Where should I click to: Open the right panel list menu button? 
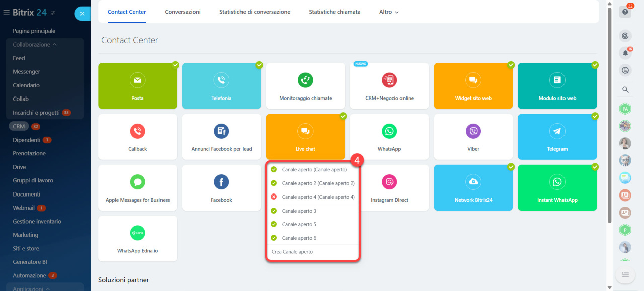(625, 274)
